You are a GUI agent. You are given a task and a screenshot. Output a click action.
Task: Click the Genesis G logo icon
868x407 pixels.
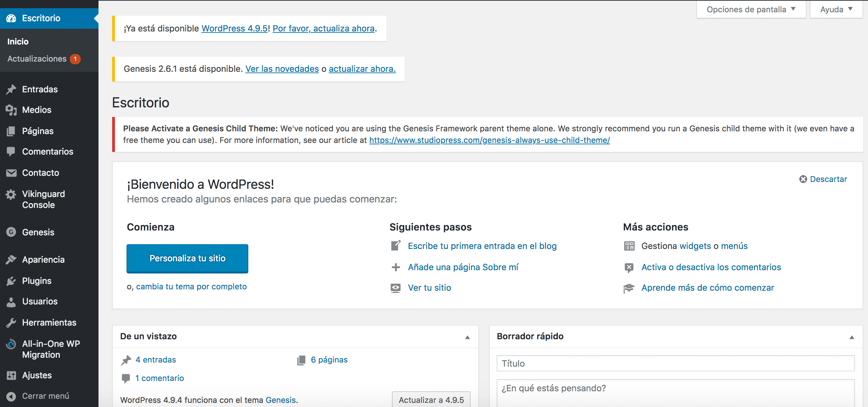tap(11, 232)
